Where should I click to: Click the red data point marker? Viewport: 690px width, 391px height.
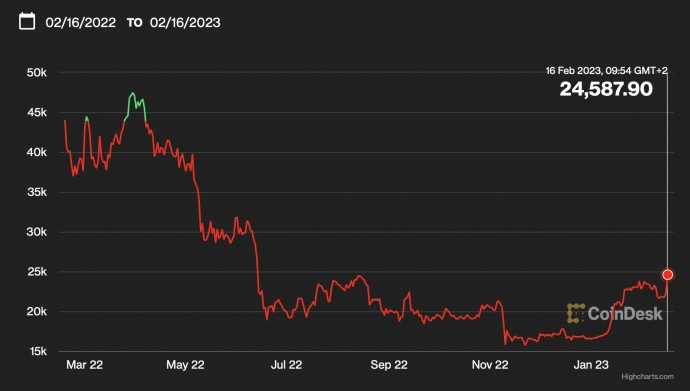[668, 274]
